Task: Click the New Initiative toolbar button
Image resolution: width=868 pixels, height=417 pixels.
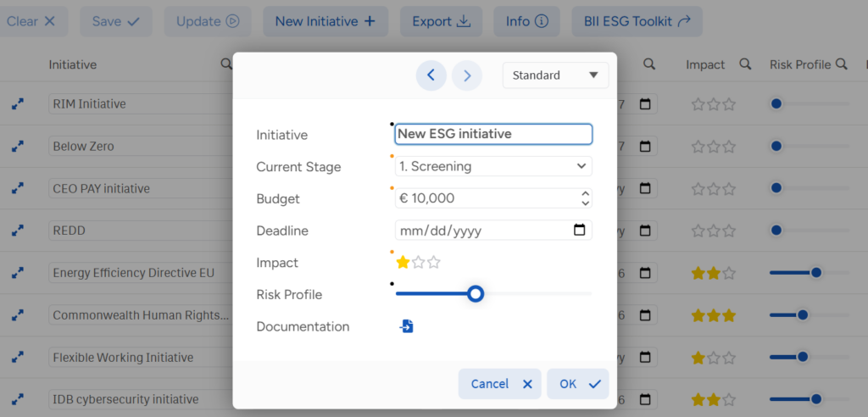Action: (x=325, y=21)
